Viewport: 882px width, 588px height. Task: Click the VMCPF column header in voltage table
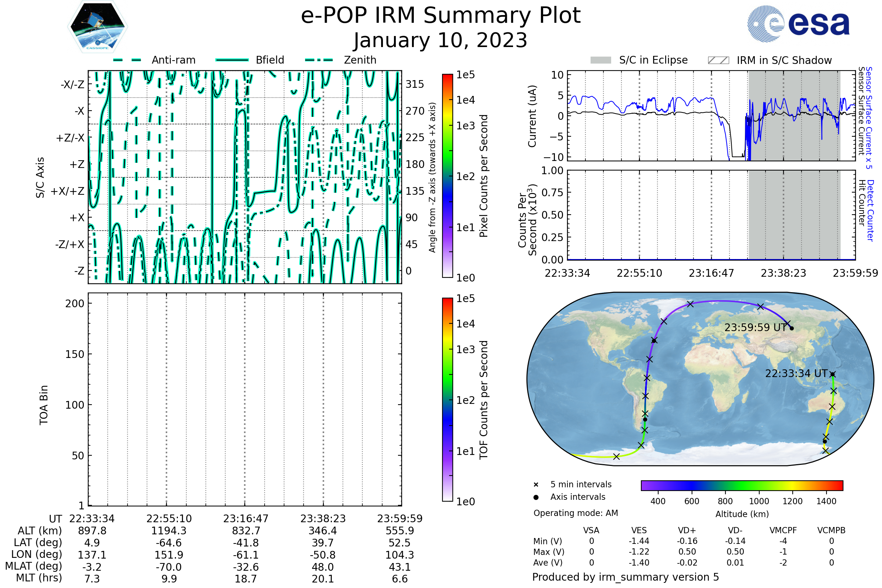[783, 531]
